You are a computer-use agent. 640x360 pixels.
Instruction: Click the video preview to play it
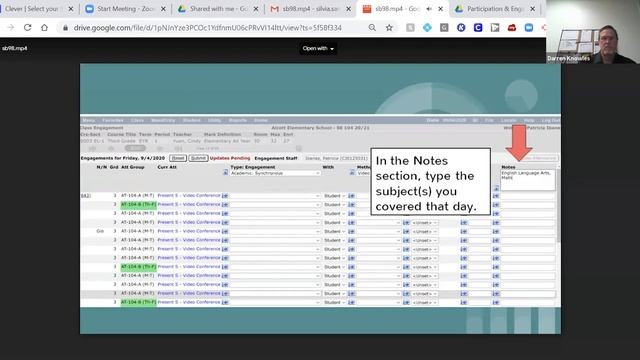pos(320,198)
